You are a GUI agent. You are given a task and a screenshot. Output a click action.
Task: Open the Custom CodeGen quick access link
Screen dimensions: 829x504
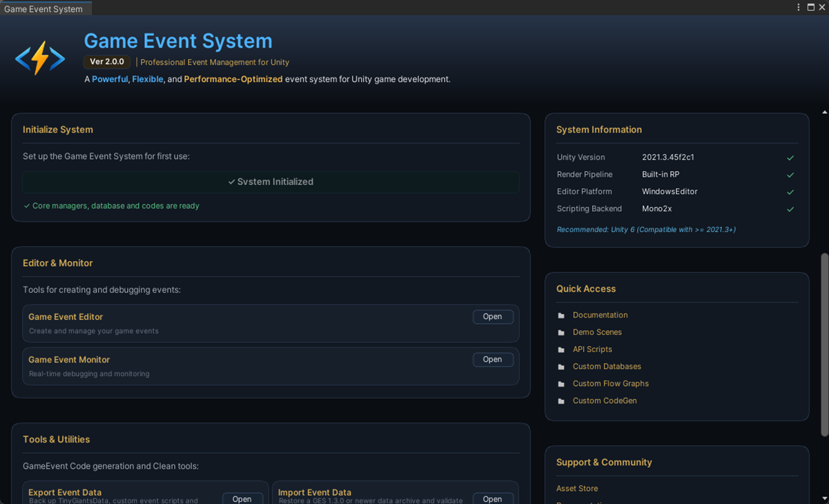(x=605, y=400)
